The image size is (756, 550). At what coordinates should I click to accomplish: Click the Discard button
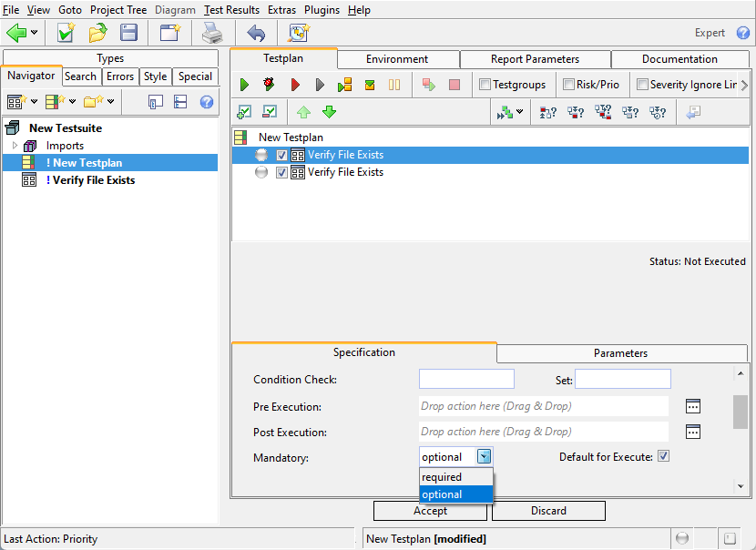[548, 511]
